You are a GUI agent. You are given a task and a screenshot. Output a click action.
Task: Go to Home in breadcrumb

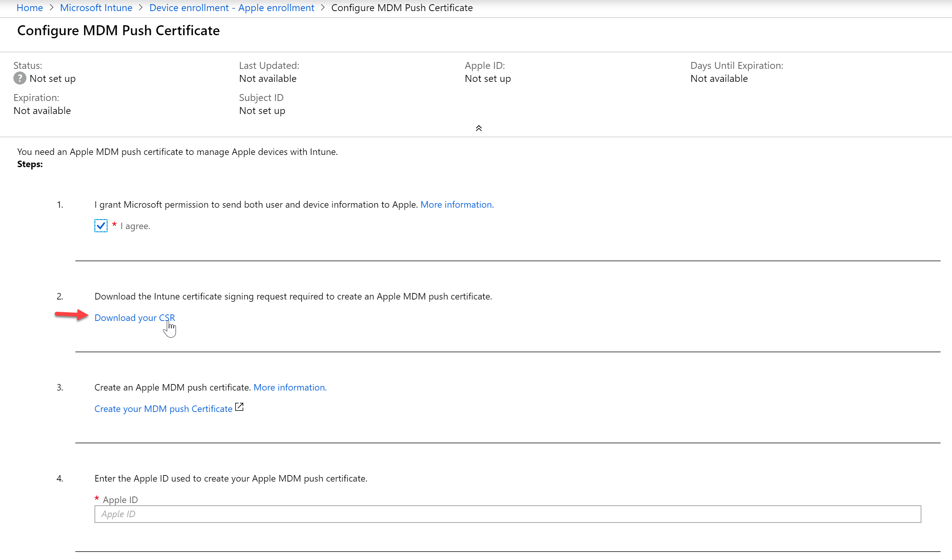point(29,8)
